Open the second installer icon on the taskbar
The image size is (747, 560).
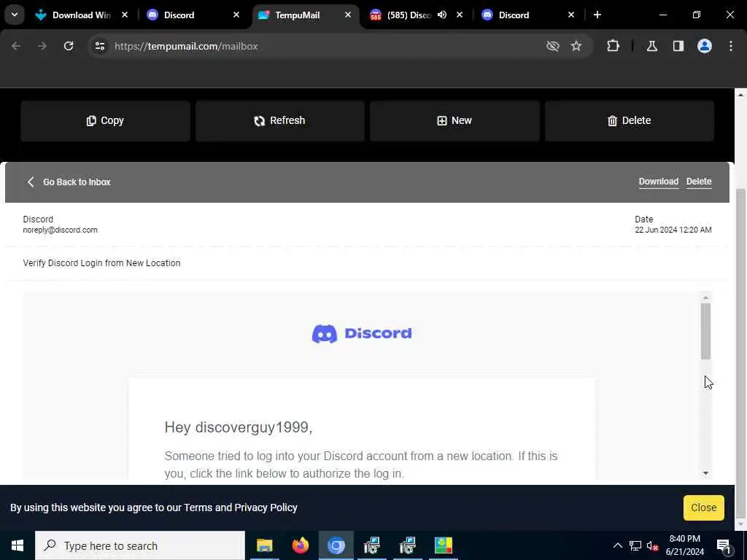tap(407, 545)
